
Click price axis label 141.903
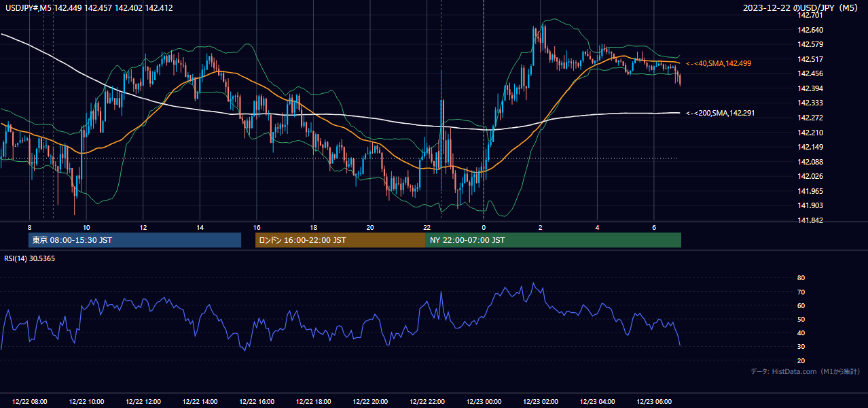coord(810,205)
